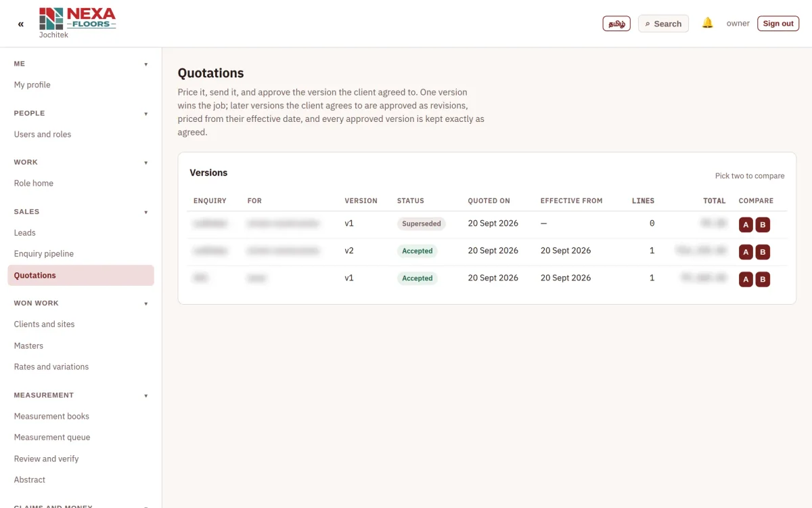Click the owner user label
The height and width of the screenshot is (508, 812).
point(738,24)
